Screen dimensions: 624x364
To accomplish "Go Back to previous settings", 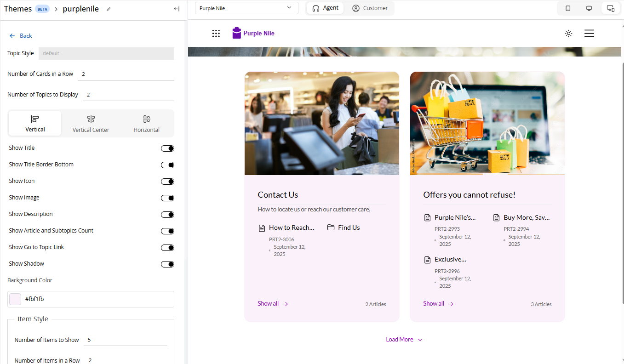I will click(21, 36).
